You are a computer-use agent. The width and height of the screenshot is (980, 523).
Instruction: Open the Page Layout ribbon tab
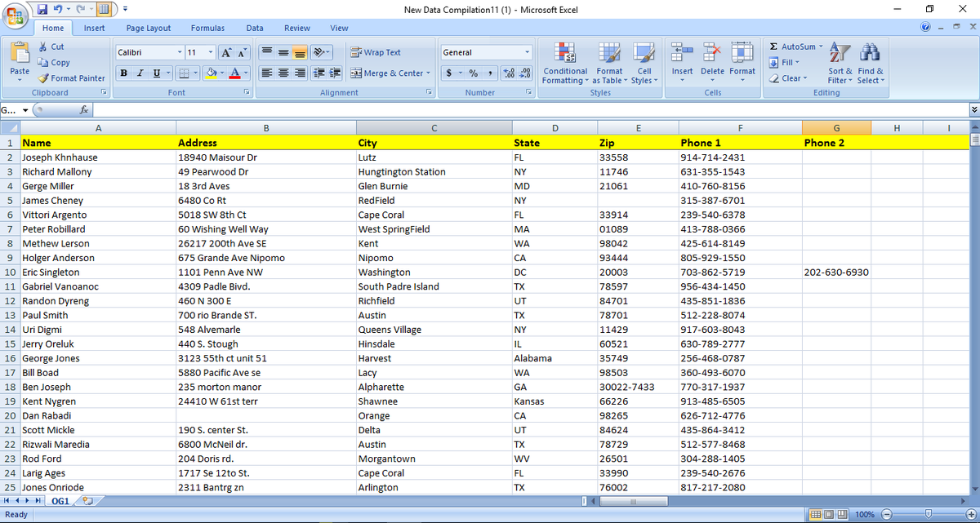click(149, 28)
